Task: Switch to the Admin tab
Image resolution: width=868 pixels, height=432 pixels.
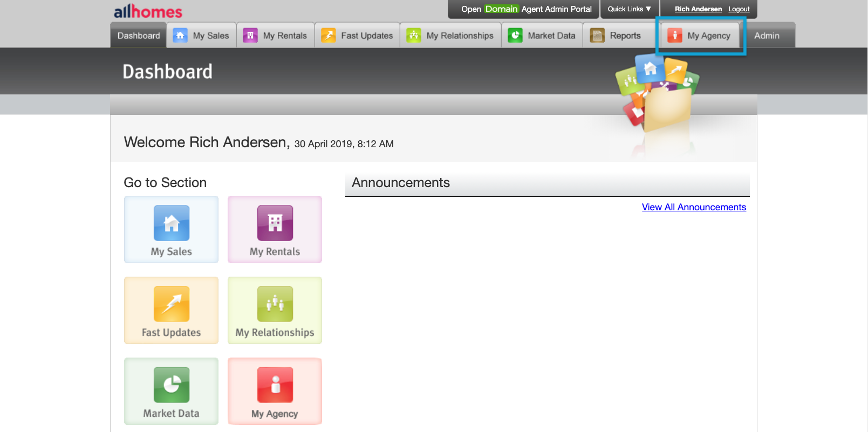Action: coord(767,36)
